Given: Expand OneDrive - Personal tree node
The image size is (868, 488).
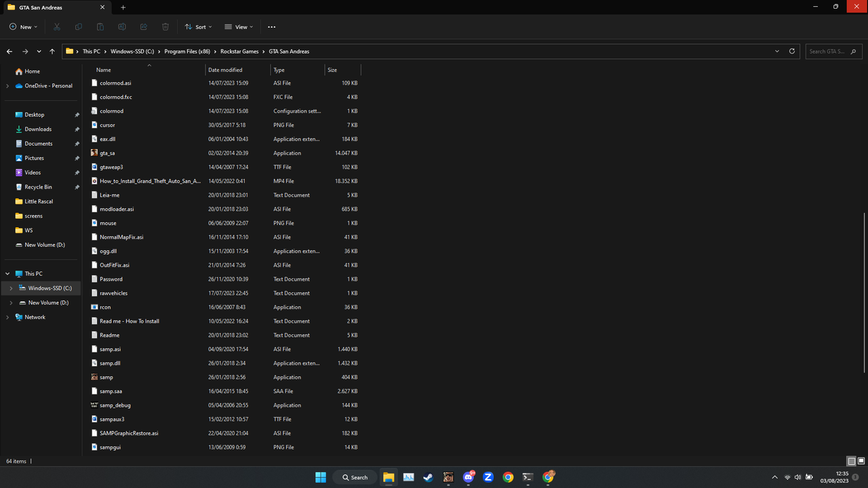Looking at the screenshot, I should click(7, 86).
